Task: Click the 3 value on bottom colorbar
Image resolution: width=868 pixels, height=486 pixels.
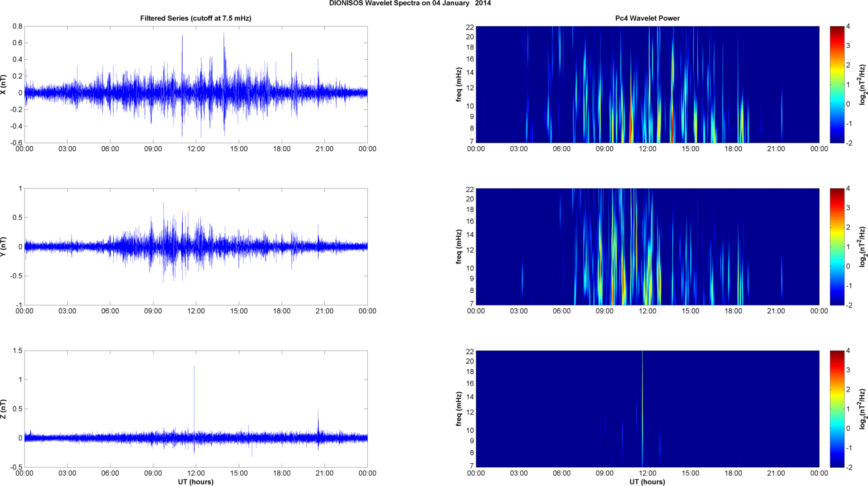Action: 848,370
